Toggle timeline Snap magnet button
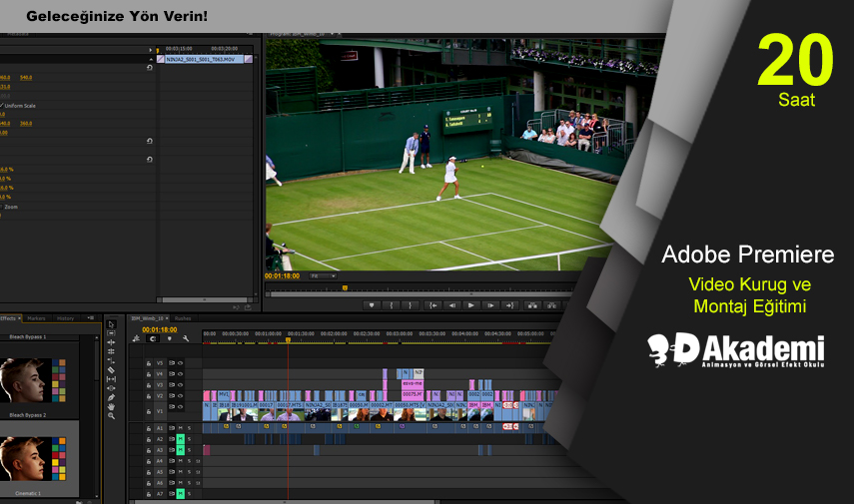This screenshot has width=854, height=504. (x=153, y=338)
